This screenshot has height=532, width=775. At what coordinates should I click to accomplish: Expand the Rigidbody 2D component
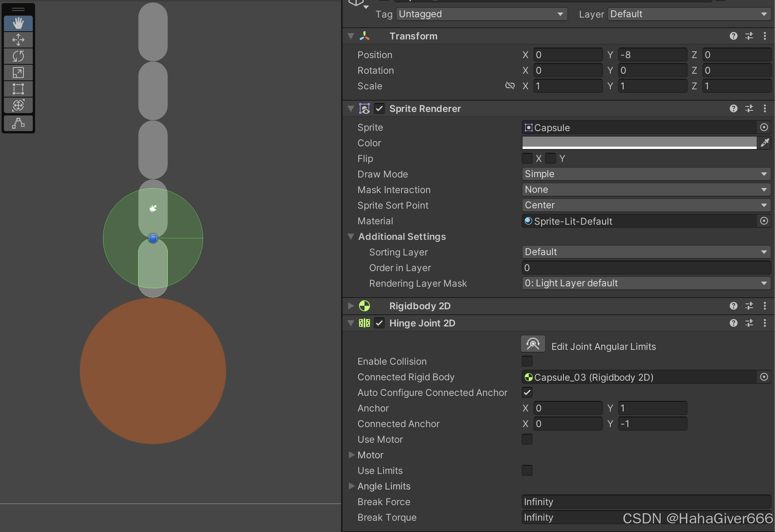point(351,306)
